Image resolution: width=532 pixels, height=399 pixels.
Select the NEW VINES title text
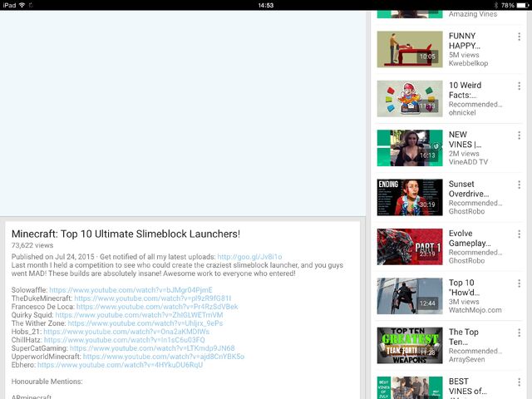click(465, 140)
